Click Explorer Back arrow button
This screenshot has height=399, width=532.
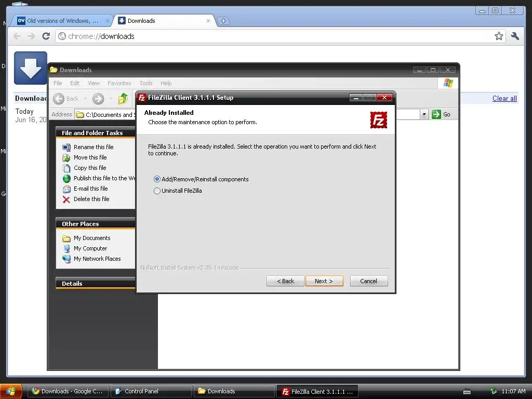[59, 99]
